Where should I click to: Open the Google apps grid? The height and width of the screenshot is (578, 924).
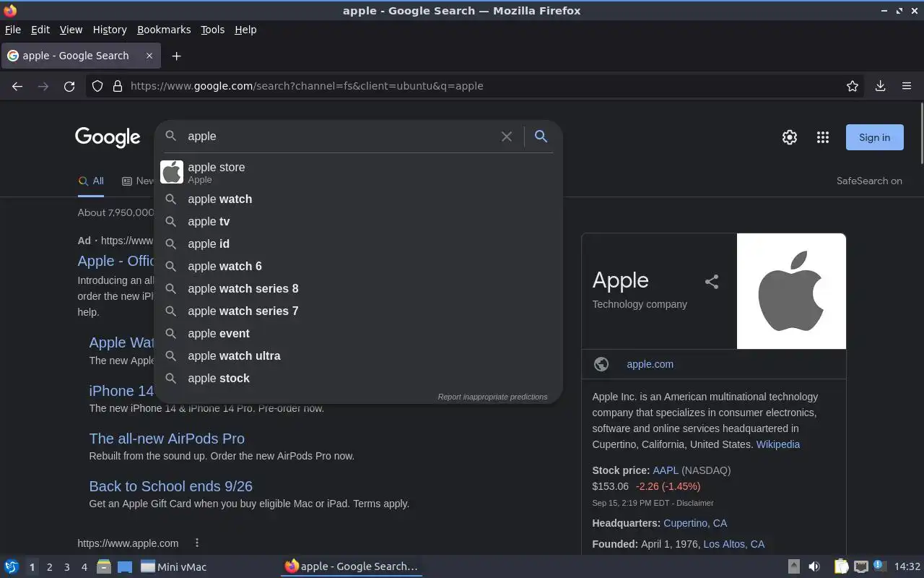(823, 137)
